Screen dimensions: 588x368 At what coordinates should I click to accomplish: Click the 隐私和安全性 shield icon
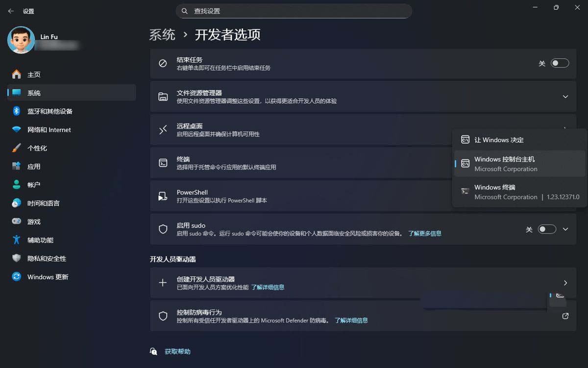pyautogui.click(x=17, y=259)
